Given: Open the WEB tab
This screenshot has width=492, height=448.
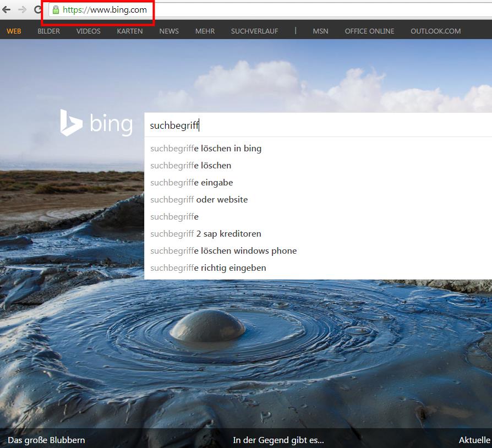Looking at the screenshot, I should click(14, 31).
